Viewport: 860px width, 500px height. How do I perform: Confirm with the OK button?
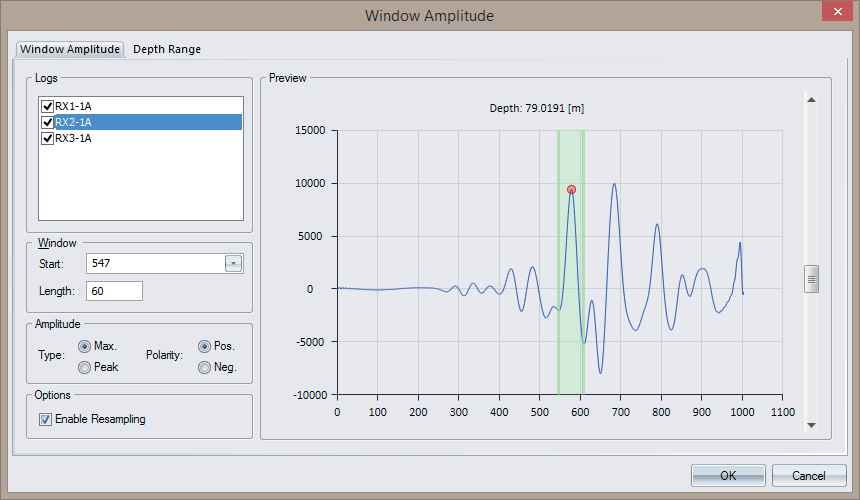[x=728, y=476]
